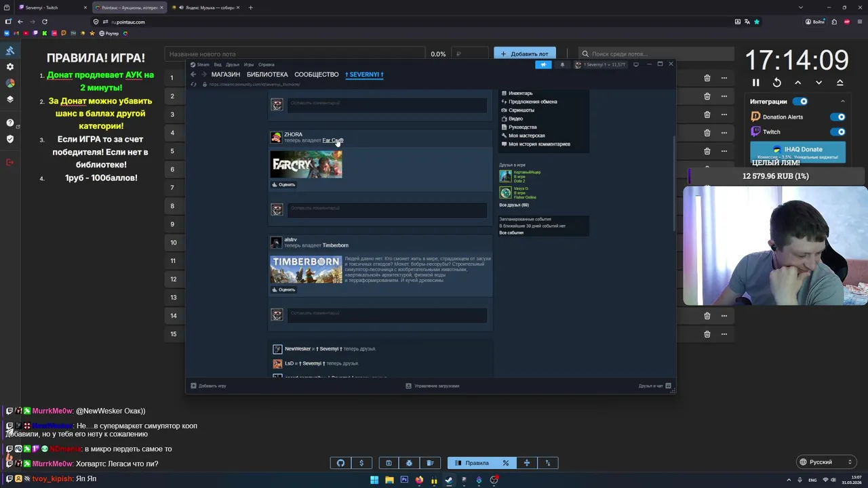The width and height of the screenshot is (868, 488).
Task: Open more options for lot row 15
Action: point(724,334)
